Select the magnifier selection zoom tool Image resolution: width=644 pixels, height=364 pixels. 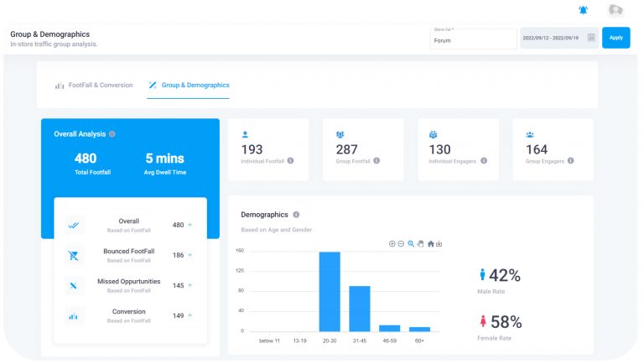[411, 243]
